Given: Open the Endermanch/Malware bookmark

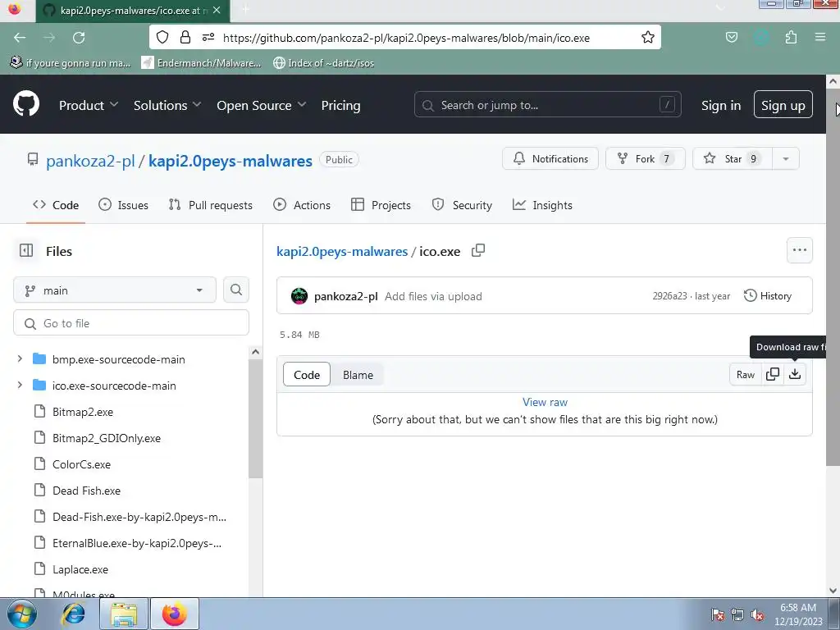Looking at the screenshot, I should coord(202,63).
